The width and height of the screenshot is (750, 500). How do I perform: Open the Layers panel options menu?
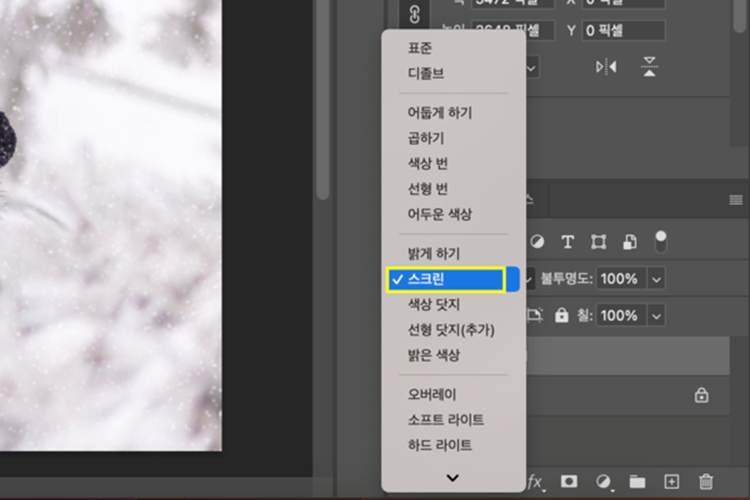tap(736, 200)
